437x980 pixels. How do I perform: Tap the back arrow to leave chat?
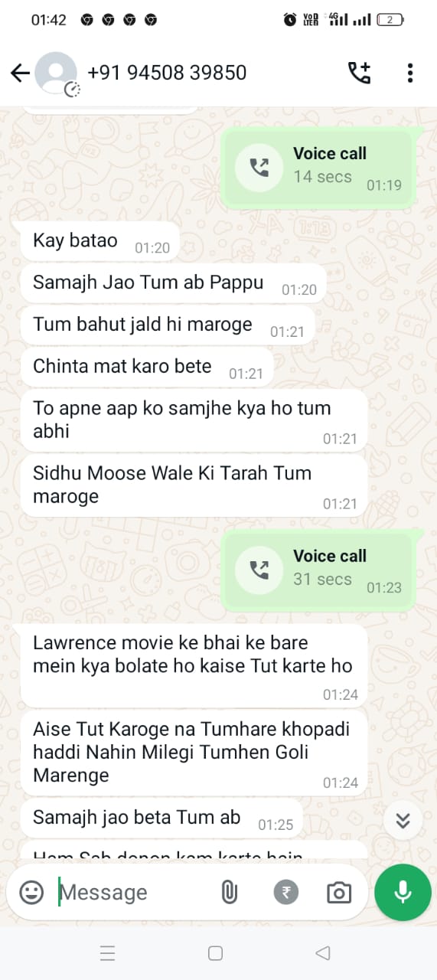click(x=20, y=73)
